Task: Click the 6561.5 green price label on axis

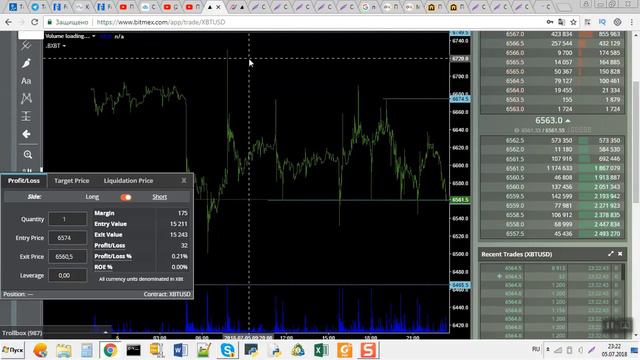Action: (460, 200)
